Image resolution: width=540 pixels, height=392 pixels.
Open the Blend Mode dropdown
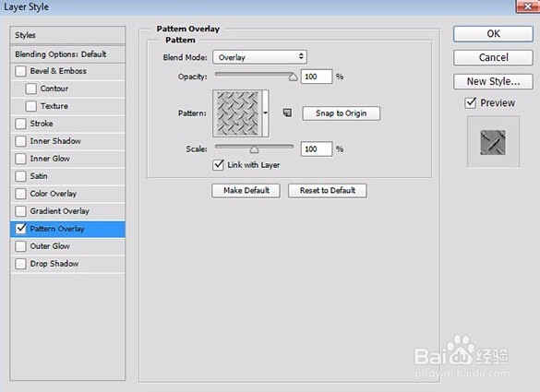pos(259,57)
